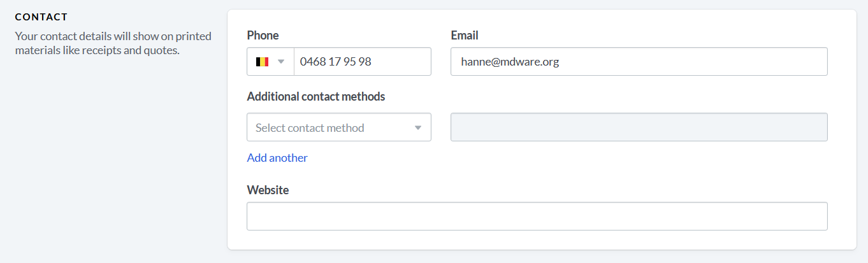The width and height of the screenshot is (868, 263).
Task: Click the greyed-out additional contact value field
Action: (x=639, y=127)
